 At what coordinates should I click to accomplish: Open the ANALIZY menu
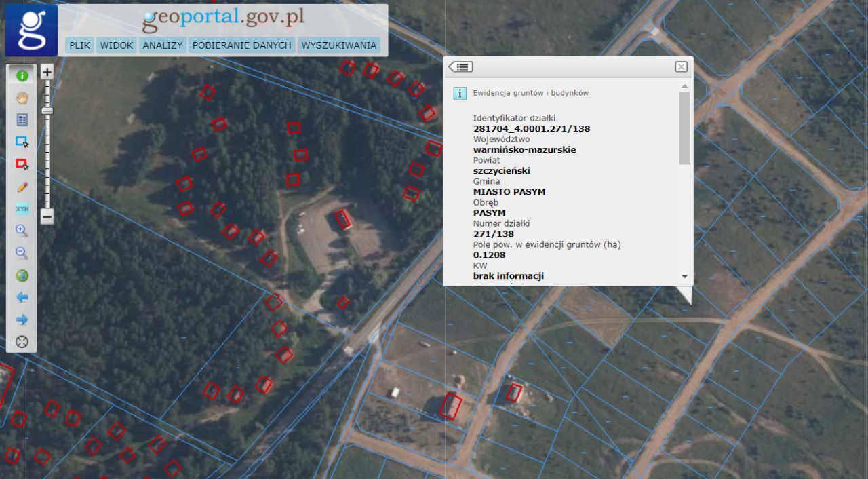(163, 45)
